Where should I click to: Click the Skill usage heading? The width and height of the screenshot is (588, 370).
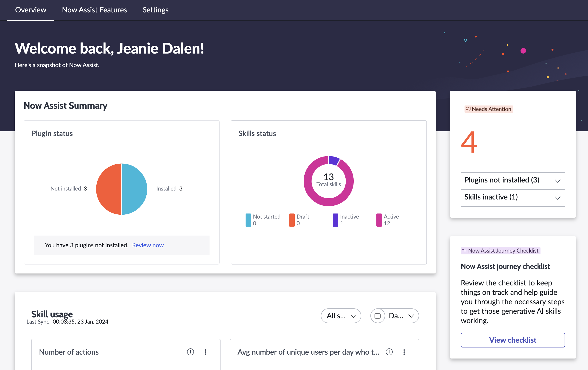(52, 314)
